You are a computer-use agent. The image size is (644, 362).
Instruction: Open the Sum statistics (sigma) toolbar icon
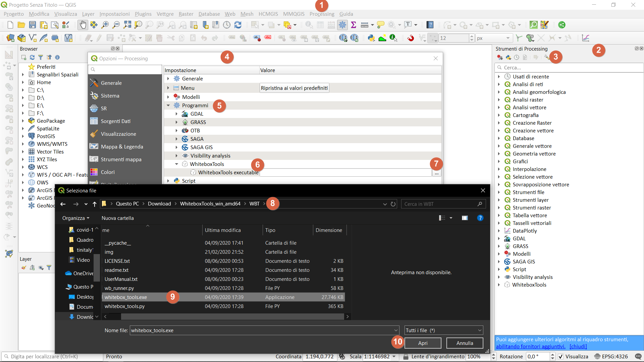[x=354, y=24]
